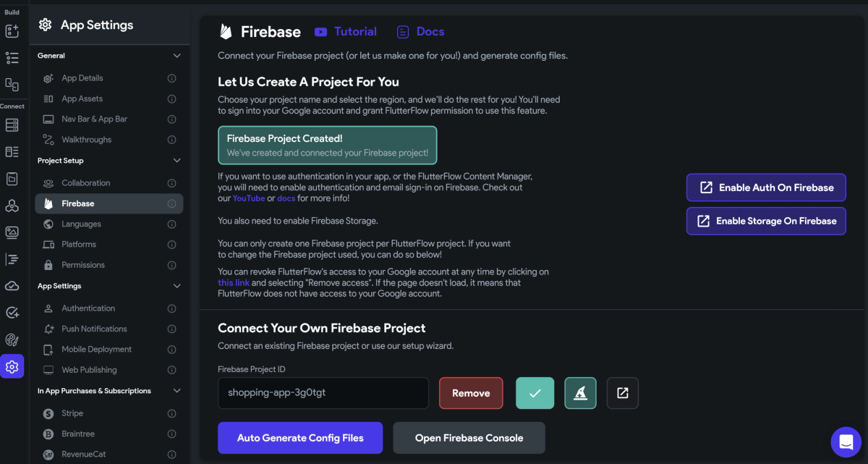Click the theme palette icon in left rail
Viewport: 868px width, 464px height.
point(12,339)
